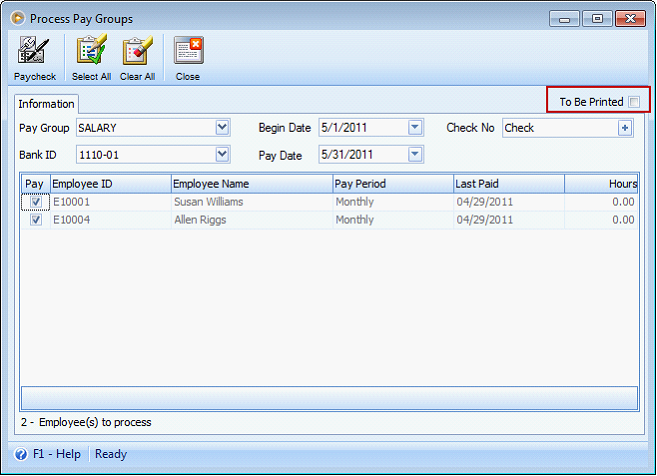Sort by Employee Name column header
Viewport: 657px width, 476px height.
(252, 184)
